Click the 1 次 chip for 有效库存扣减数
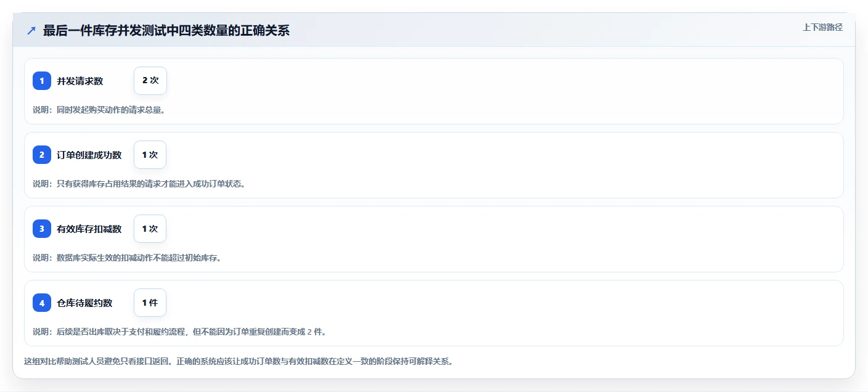The image size is (868, 392). 150,229
